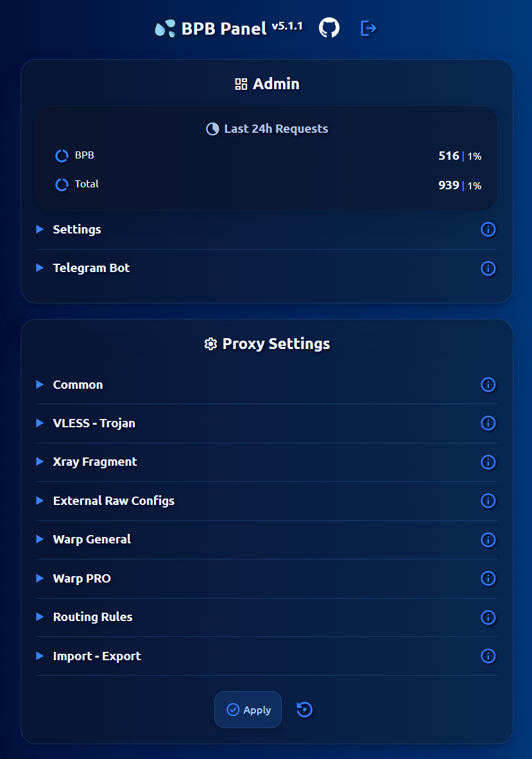
Task: Show info for Warp General section
Action: [488, 540]
